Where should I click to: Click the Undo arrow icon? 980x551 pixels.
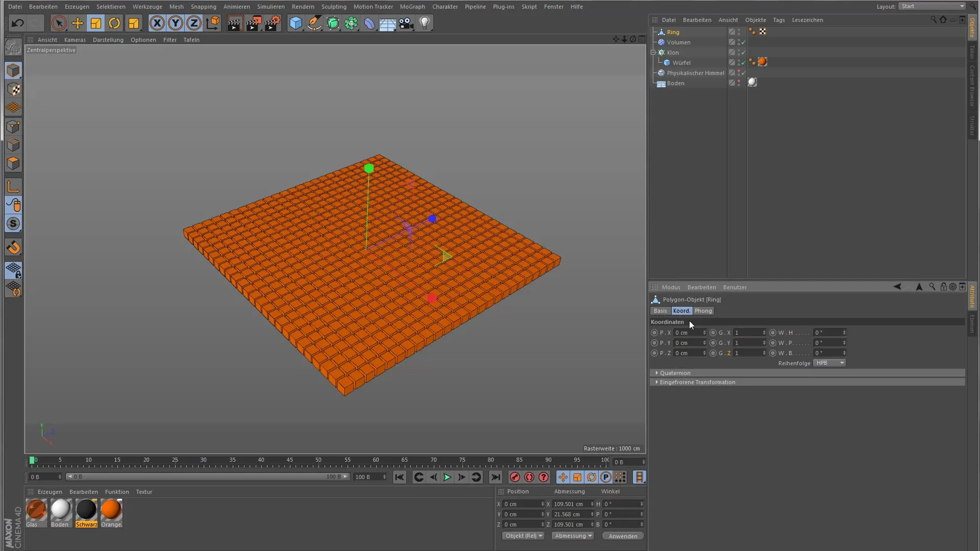pos(17,23)
